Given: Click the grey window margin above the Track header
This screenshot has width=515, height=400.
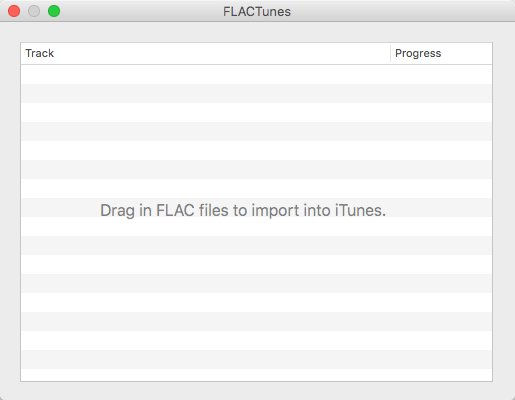Looking at the screenshot, I should (257, 32).
